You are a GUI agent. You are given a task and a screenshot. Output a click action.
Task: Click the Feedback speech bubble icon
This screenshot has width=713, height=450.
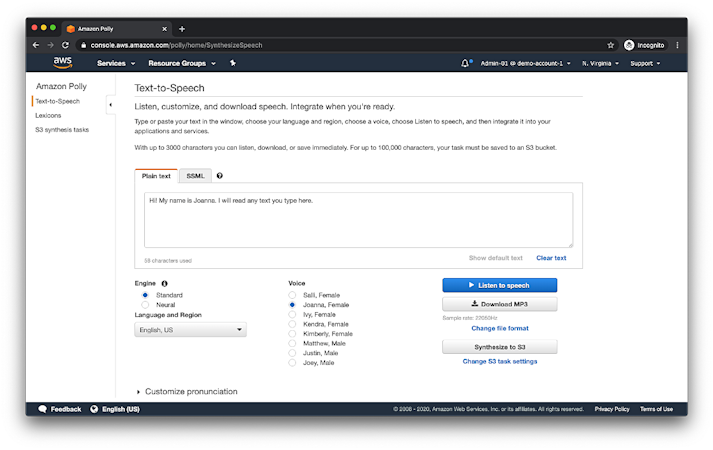[x=42, y=409]
